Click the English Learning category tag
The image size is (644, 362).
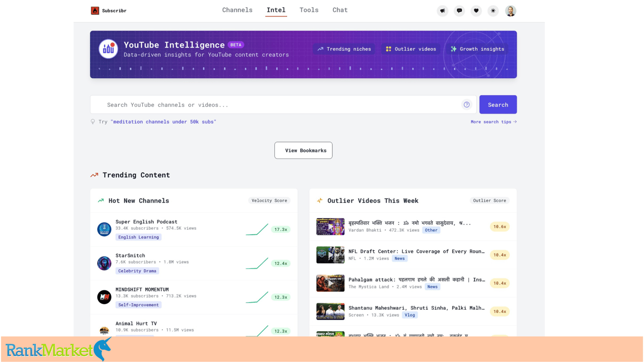click(x=139, y=237)
